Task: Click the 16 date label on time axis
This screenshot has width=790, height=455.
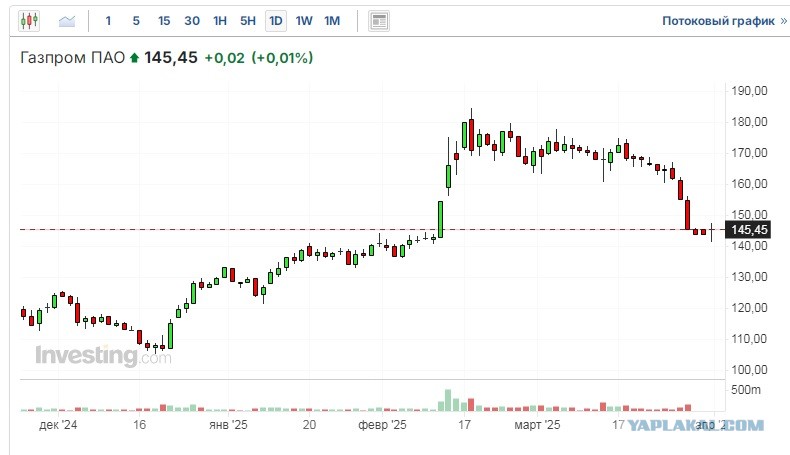Action: [140, 425]
